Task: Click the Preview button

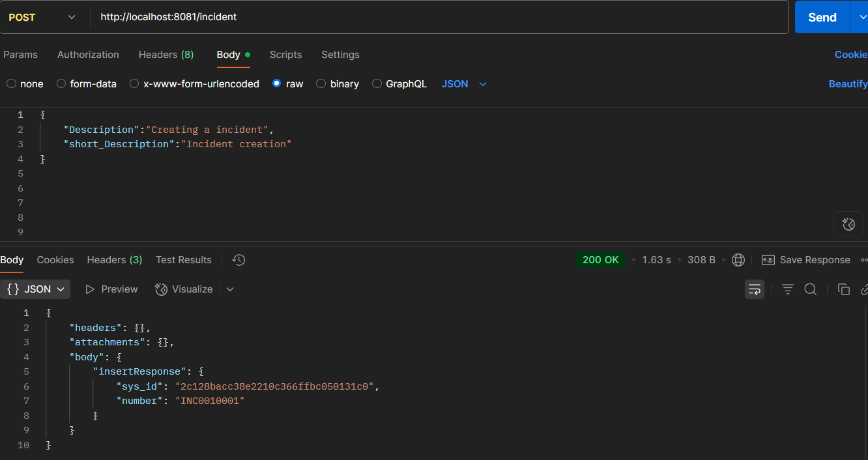Action: click(111, 289)
